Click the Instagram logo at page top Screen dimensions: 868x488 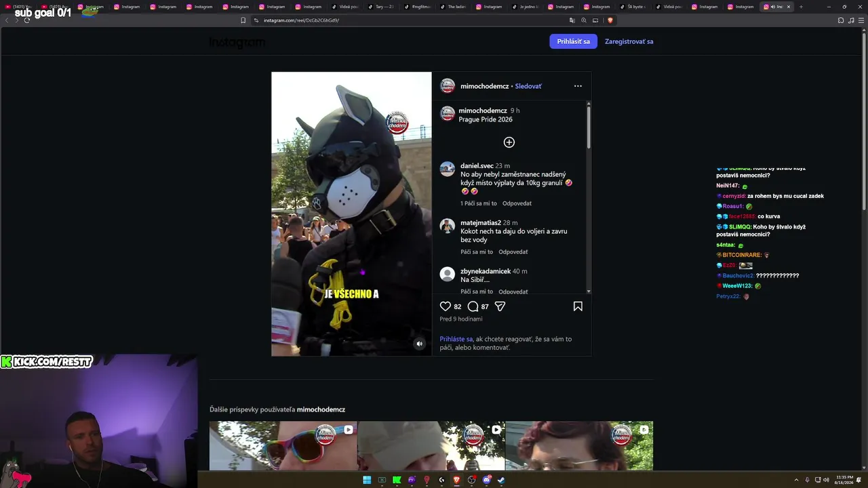coord(237,42)
